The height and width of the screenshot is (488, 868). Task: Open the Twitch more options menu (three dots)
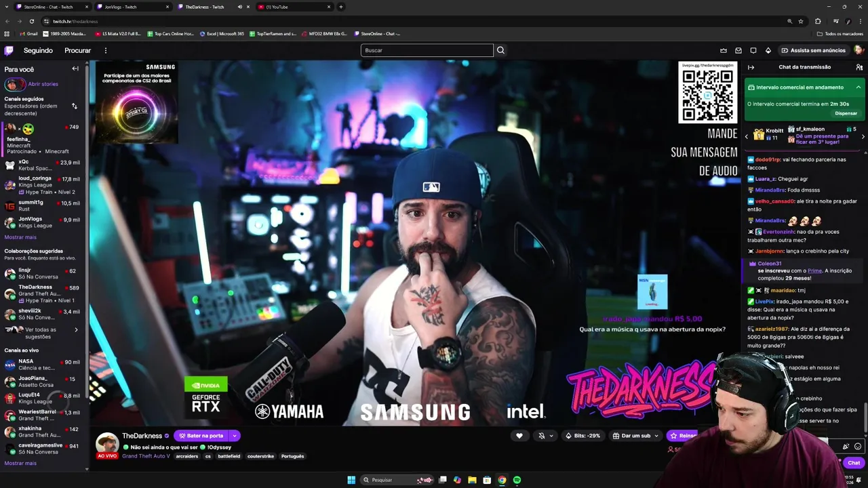tap(105, 50)
